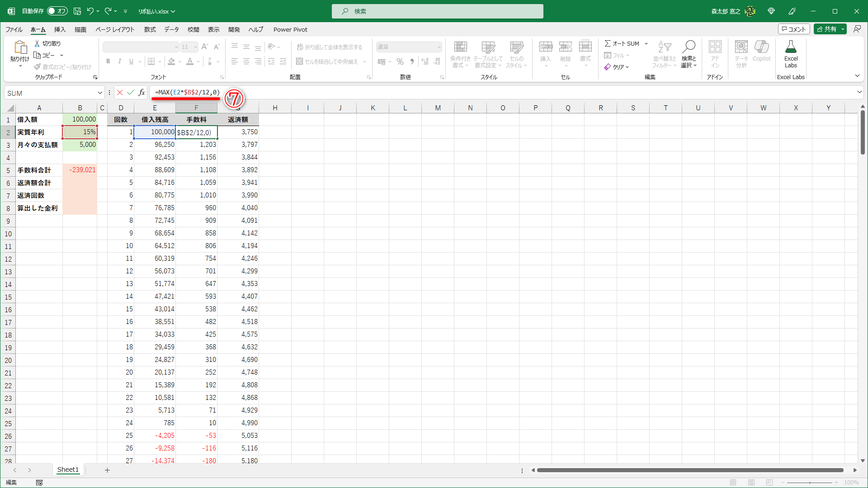The height and width of the screenshot is (488, 868).
Task: Toggle italic formatting with the I button
Action: point(119,61)
